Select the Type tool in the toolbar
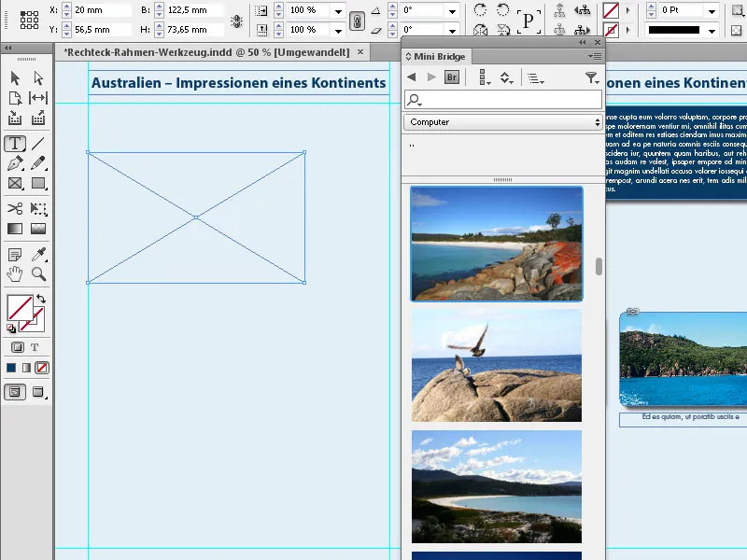 (13, 143)
